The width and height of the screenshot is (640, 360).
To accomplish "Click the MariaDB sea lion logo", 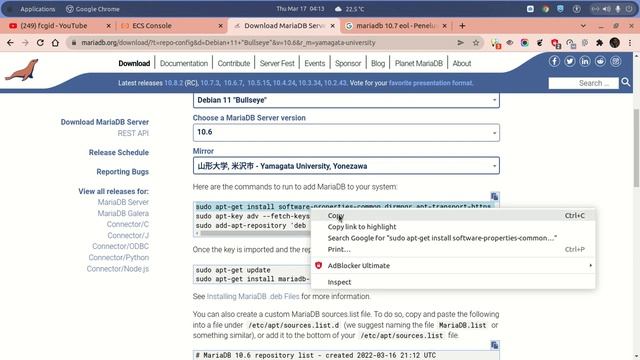I will pos(22,70).
